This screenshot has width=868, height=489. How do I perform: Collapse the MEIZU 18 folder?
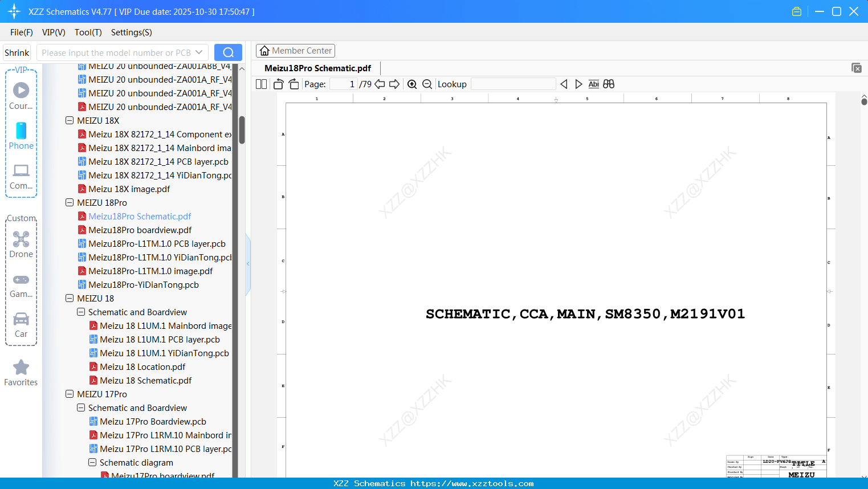coord(70,299)
